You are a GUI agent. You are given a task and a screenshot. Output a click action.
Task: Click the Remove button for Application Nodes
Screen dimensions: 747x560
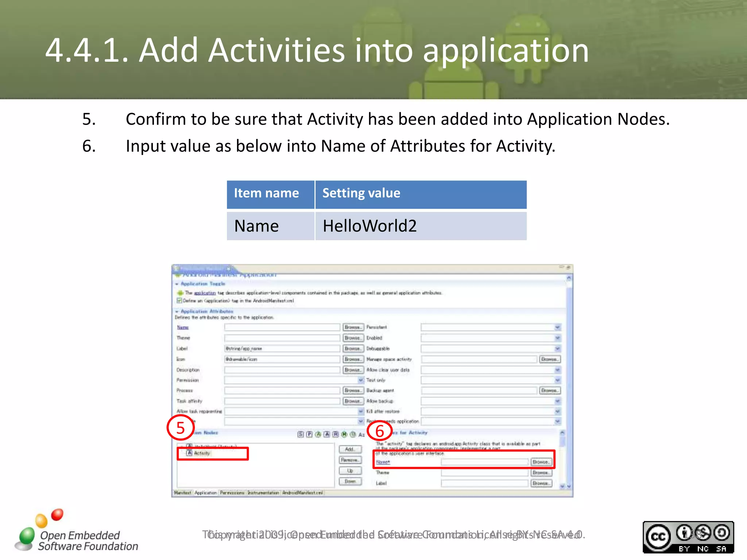350,460
